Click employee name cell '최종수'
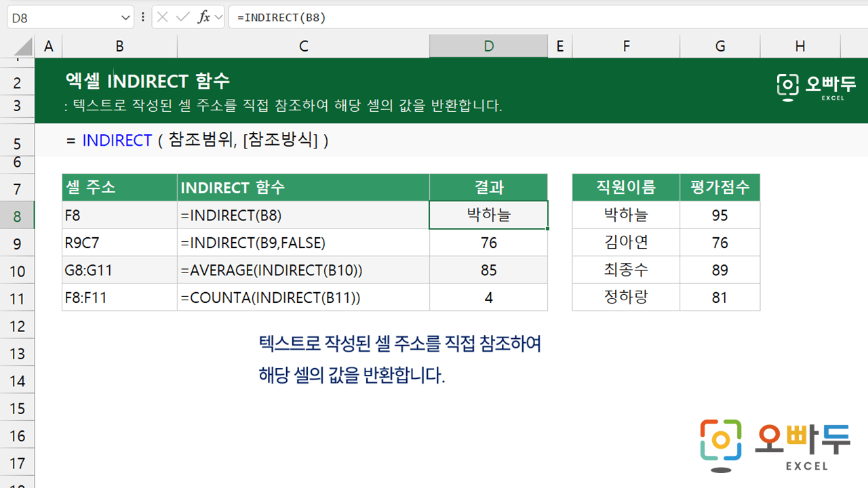Viewport: 868px width, 488px height. (x=626, y=270)
